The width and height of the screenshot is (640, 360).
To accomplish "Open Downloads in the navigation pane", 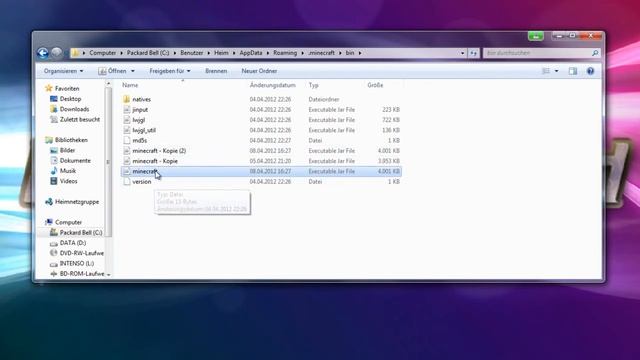I will pyautogui.click(x=74, y=109).
